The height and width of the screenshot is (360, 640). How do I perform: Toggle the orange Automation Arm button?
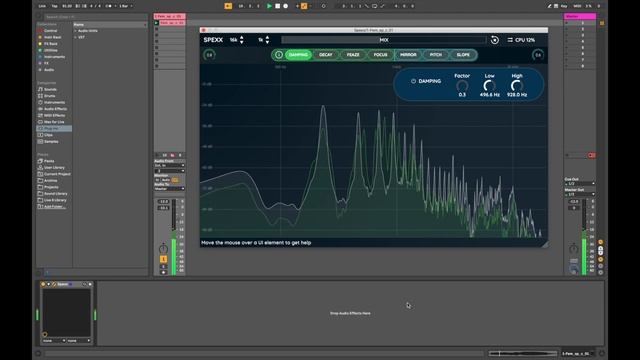[304, 6]
